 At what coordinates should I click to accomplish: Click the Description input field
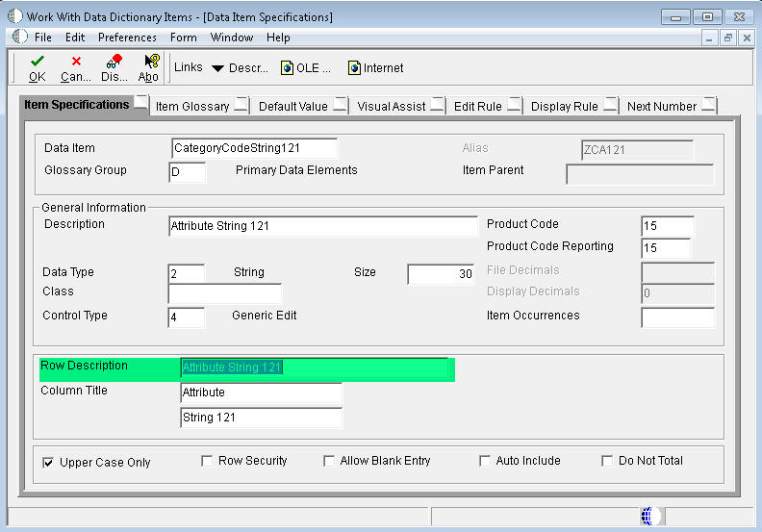[323, 226]
